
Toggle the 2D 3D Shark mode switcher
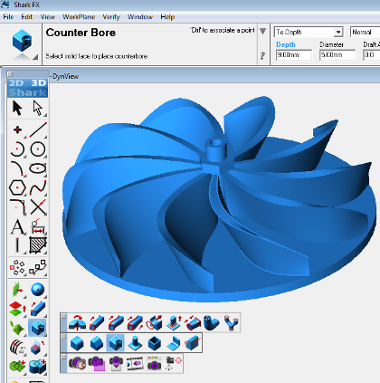[28, 88]
